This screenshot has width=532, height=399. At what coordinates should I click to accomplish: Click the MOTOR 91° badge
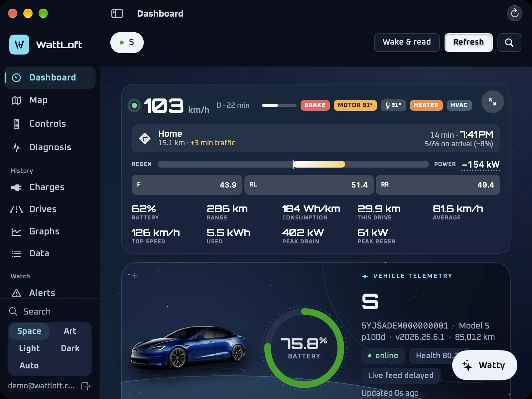pyautogui.click(x=355, y=105)
